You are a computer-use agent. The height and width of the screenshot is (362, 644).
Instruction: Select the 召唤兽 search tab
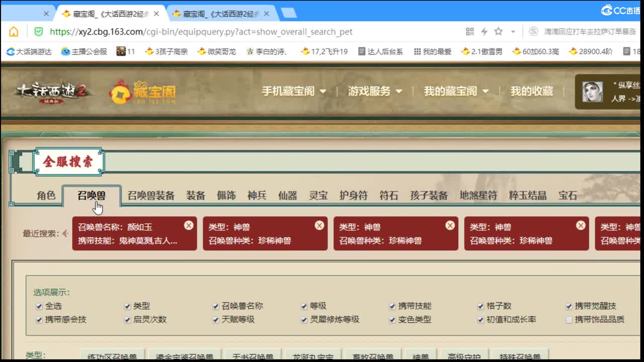click(x=92, y=195)
